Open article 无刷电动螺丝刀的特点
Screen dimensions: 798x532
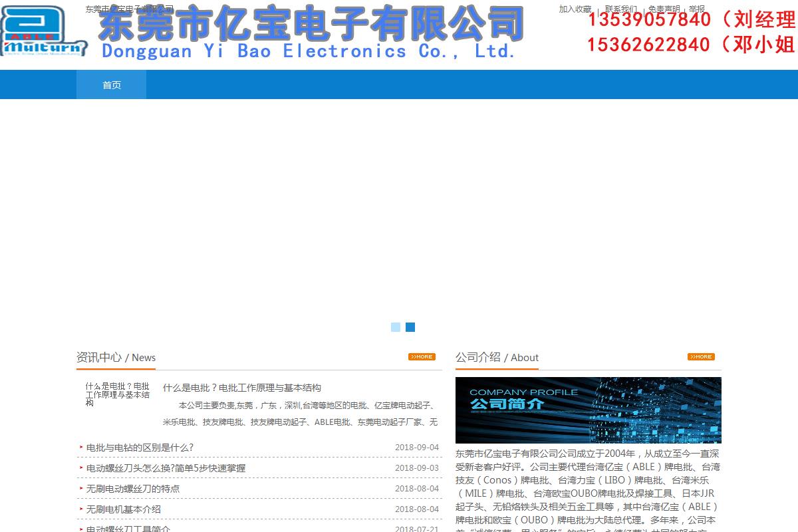(133, 489)
